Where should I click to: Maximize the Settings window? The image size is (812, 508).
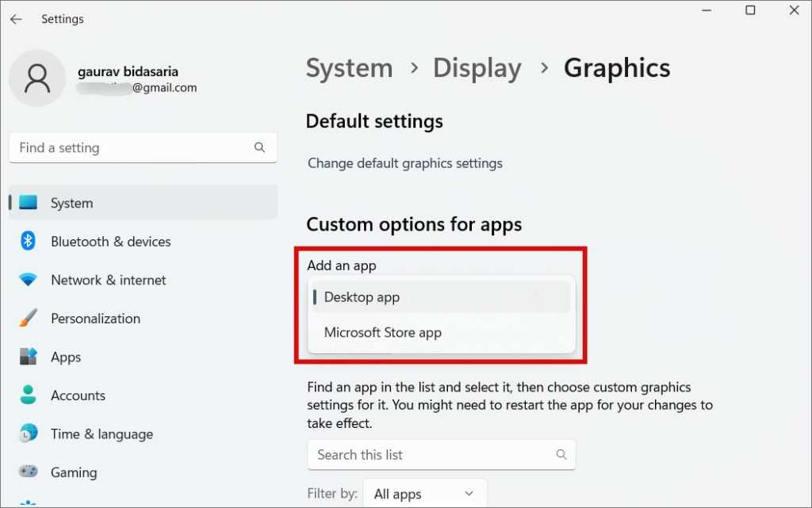coord(750,10)
